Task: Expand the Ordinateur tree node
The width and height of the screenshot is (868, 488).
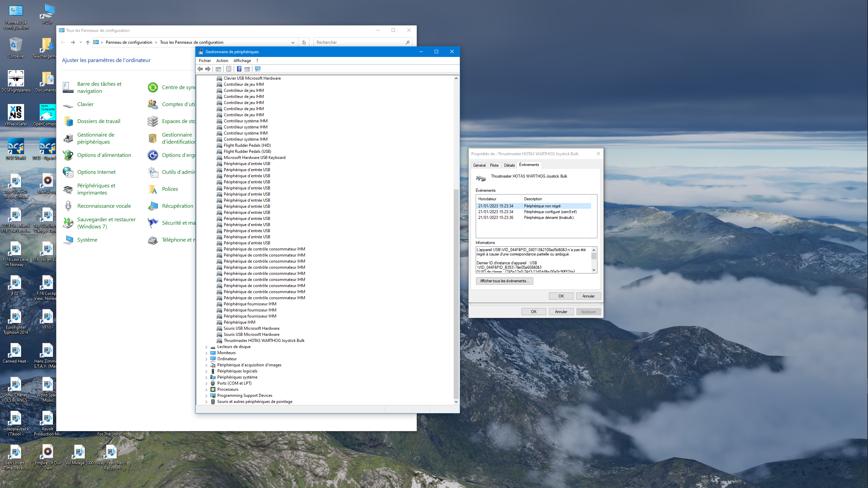Action: coord(206,359)
